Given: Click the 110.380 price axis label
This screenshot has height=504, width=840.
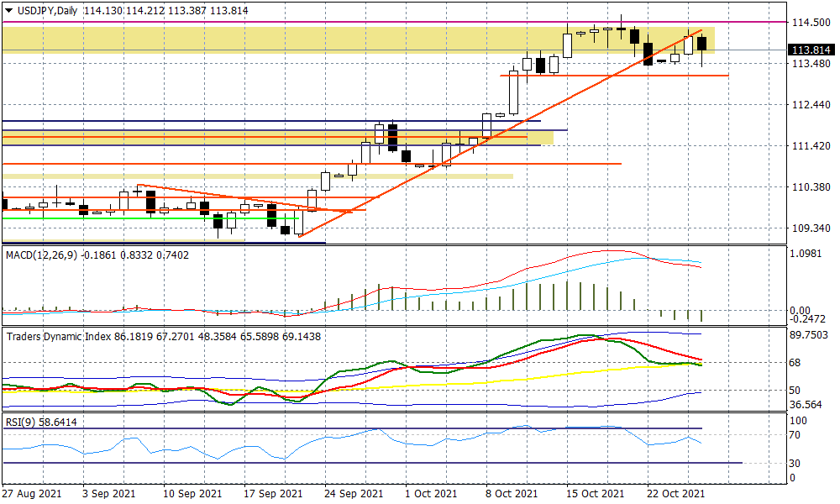Looking at the screenshot, I should tap(811, 187).
